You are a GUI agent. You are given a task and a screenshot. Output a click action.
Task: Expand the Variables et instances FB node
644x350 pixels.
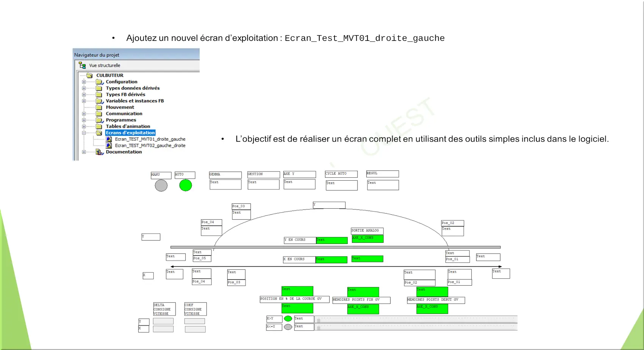pos(84,101)
